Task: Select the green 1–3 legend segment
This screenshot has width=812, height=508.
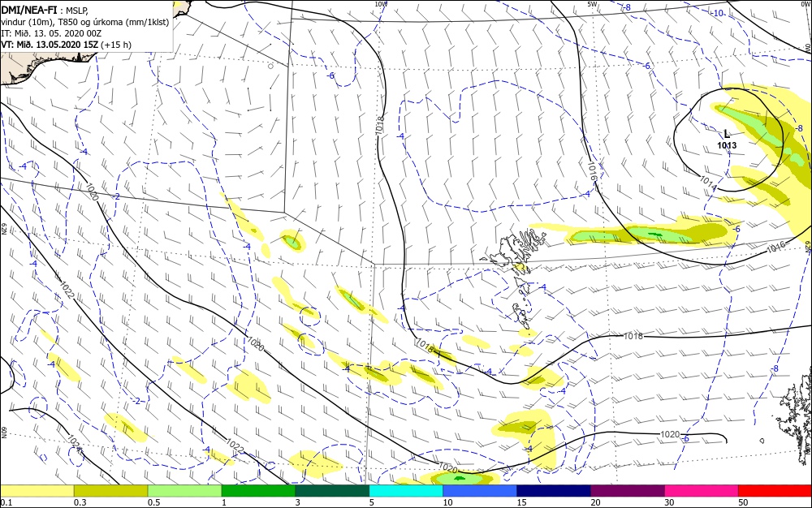Action: (x=258, y=491)
